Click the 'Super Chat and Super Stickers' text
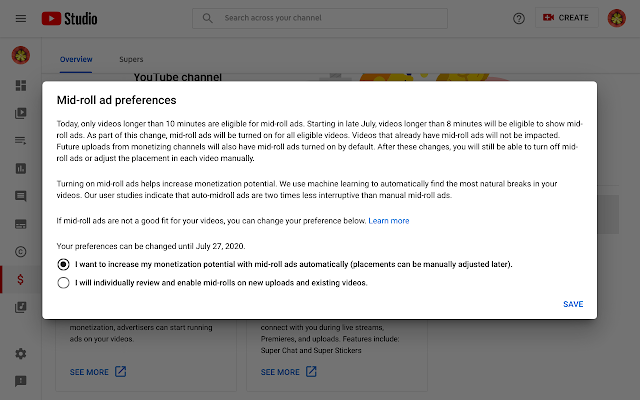 pos(311,351)
